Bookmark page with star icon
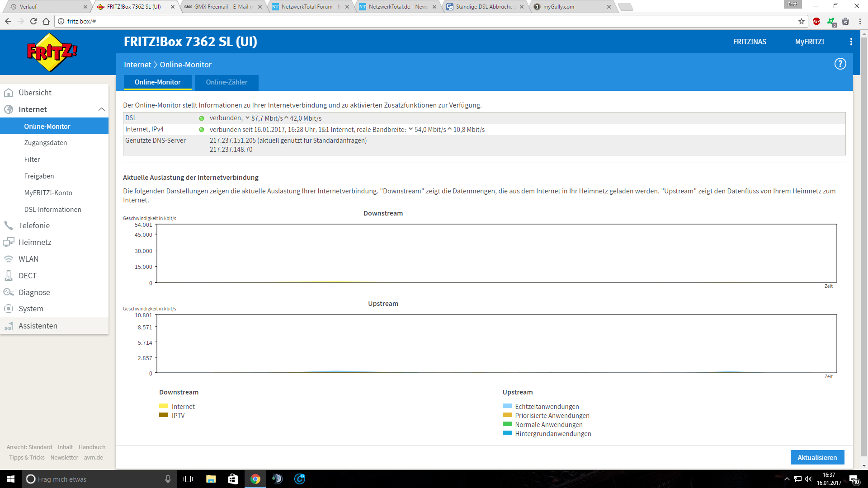 point(801,21)
